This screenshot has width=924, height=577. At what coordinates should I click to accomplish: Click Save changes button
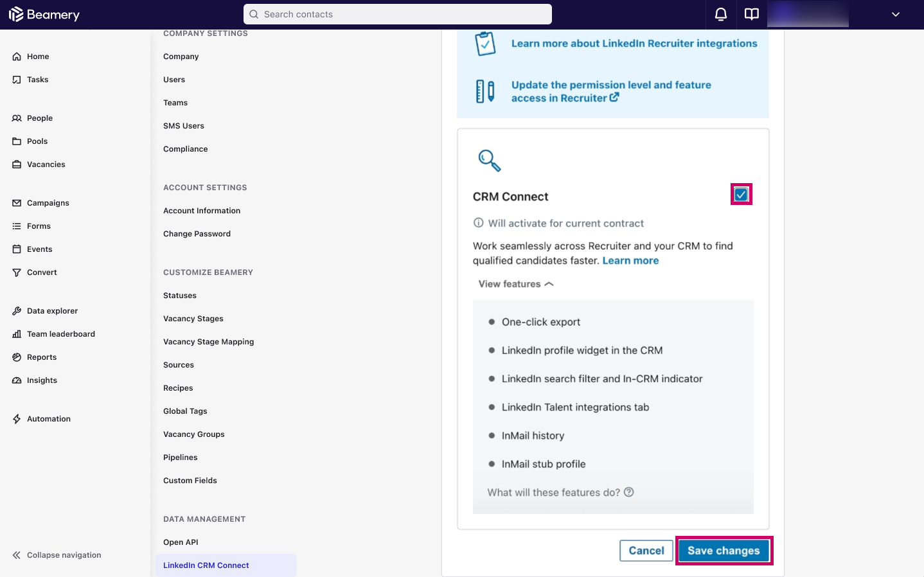click(724, 551)
